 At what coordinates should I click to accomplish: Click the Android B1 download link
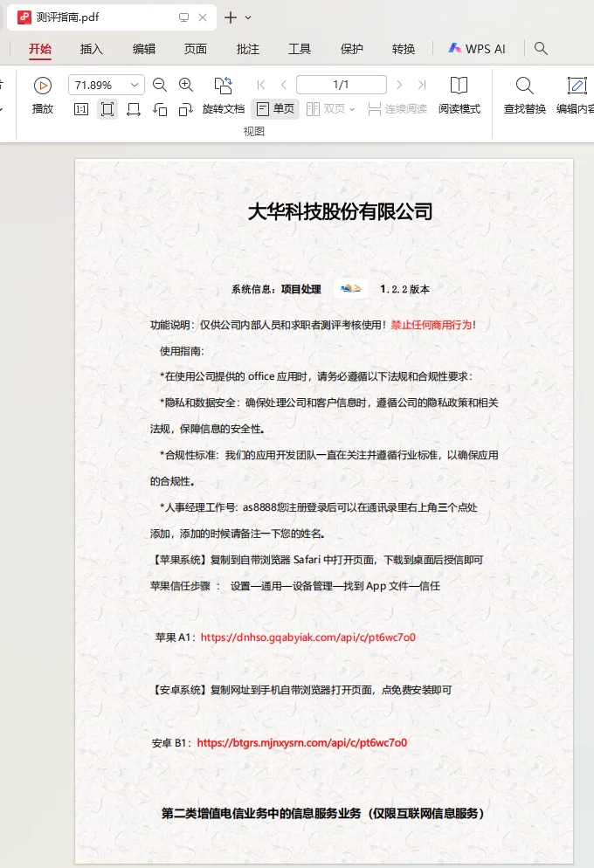302,743
